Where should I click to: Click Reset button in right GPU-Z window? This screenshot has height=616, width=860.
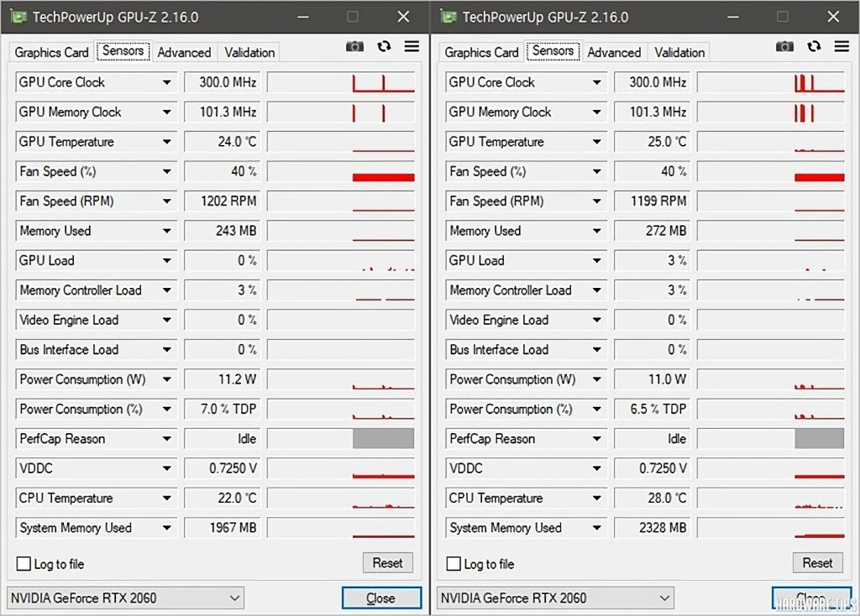pos(818,563)
